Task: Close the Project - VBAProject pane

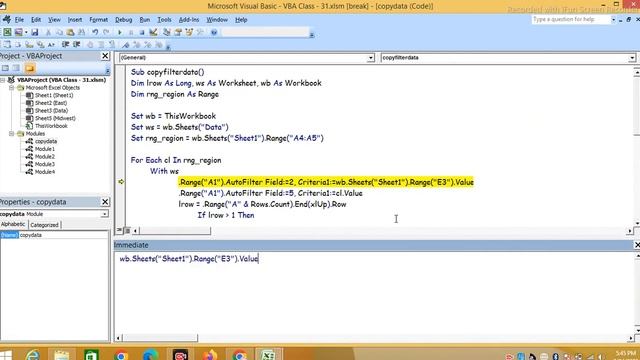Action: (x=105, y=56)
